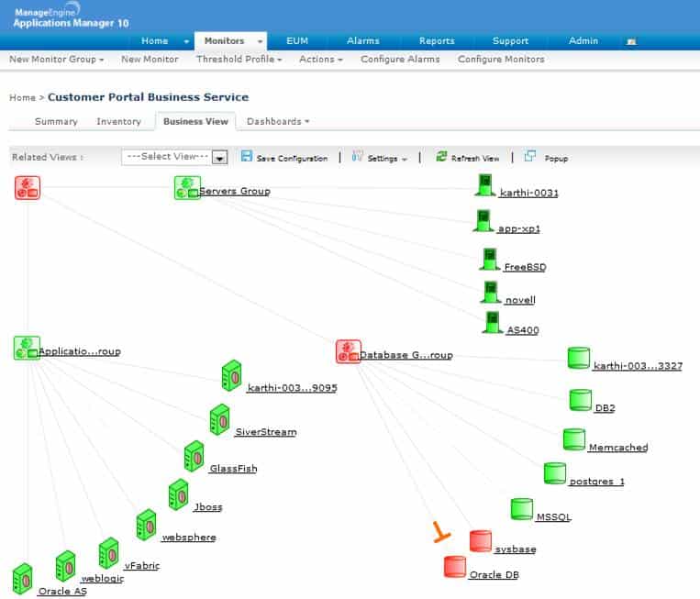This screenshot has width=700, height=599.
Task: Open the Select View dropdown
Action: [174, 157]
